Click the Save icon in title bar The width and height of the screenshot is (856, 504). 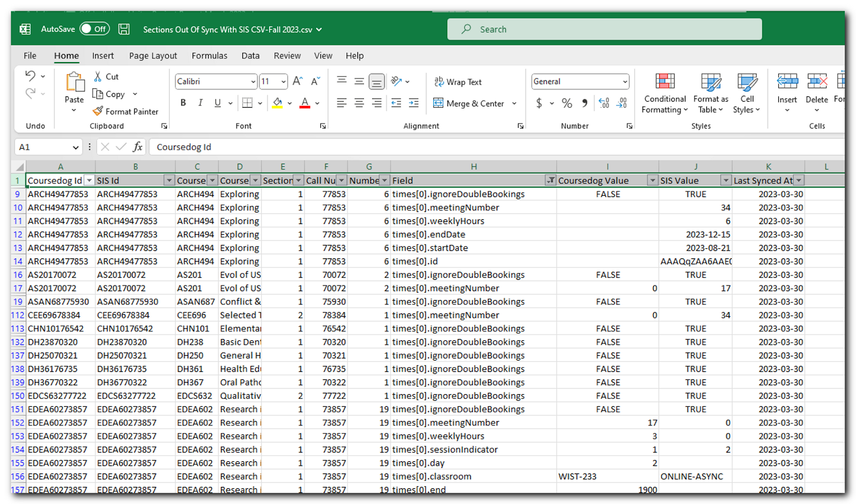[x=124, y=29]
